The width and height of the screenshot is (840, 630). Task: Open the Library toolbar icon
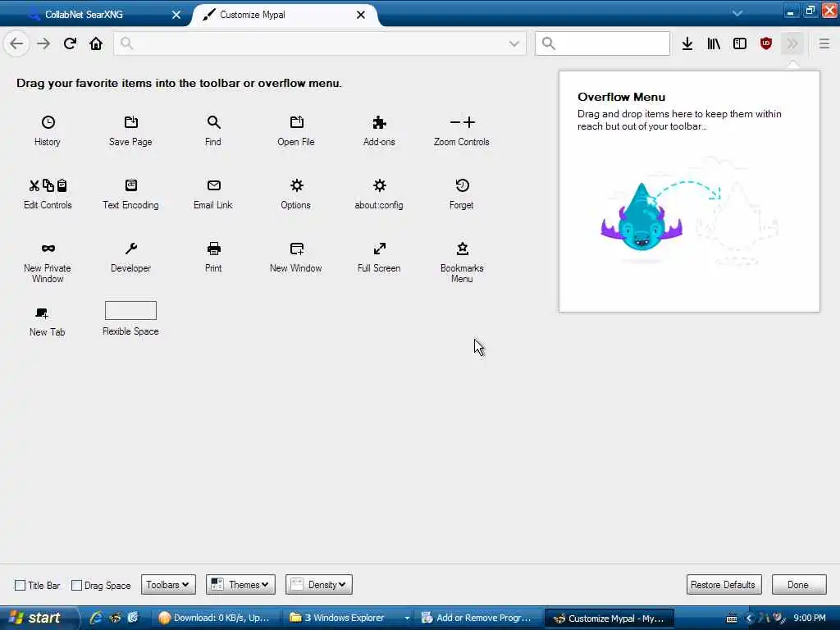[x=714, y=44]
